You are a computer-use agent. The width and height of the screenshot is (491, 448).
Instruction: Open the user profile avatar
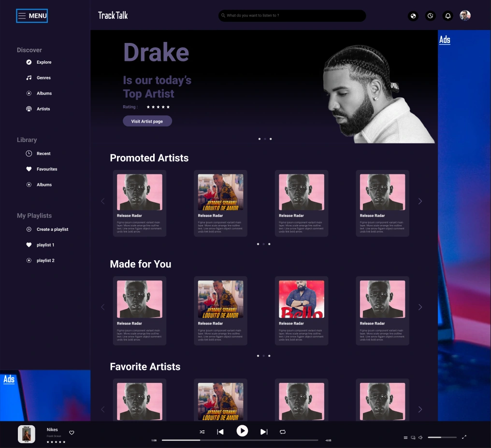[465, 15]
